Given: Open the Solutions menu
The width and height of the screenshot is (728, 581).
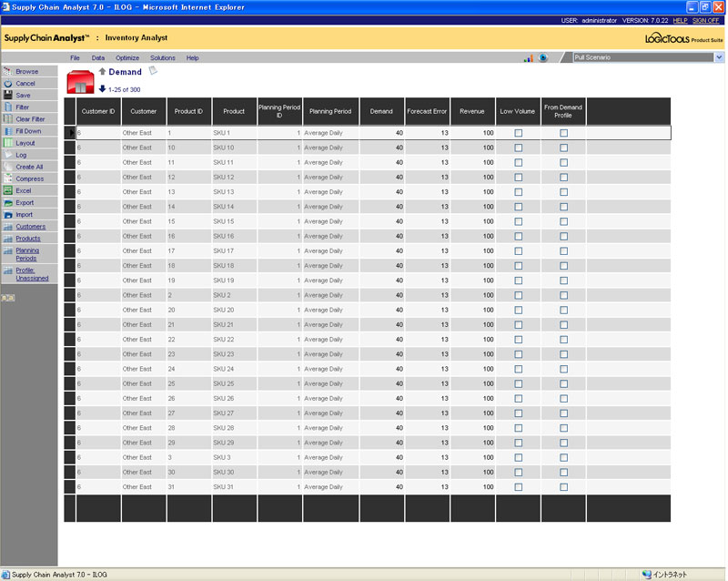Looking at the screenshot, I should [163, 57].
